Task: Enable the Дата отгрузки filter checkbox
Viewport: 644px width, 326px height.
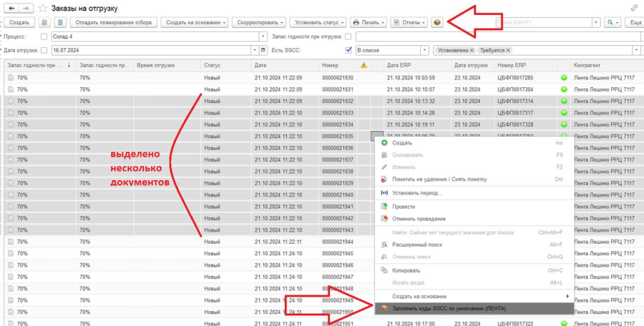Action: 44,50
